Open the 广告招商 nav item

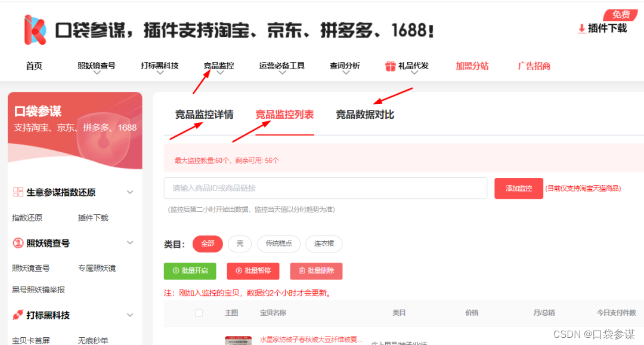[534, 66]
